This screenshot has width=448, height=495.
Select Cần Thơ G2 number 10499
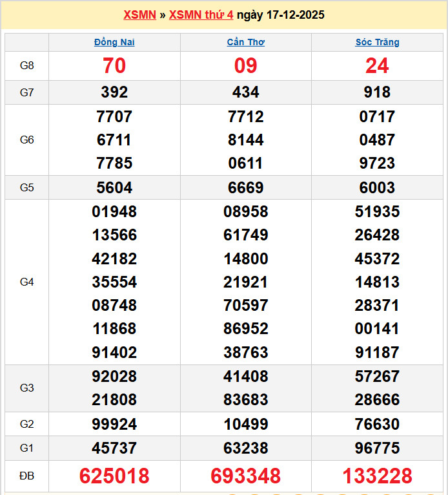(x=245, y=425)
